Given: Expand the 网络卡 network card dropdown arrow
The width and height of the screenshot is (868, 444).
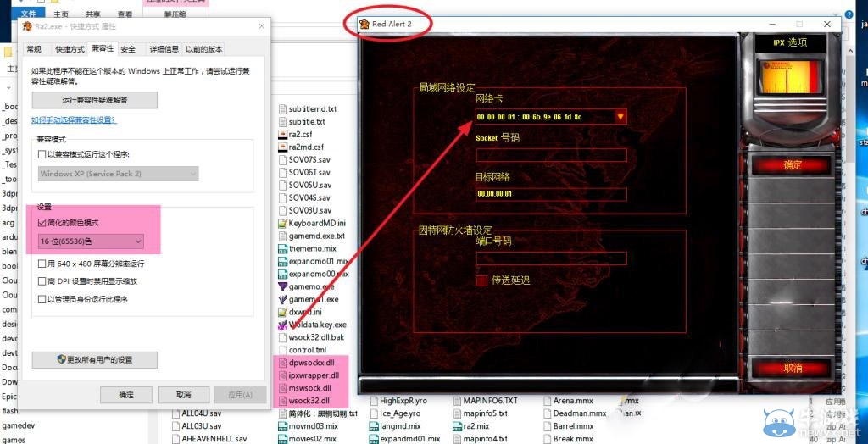Looking at the screenshot, I should [x=620, y=117].
